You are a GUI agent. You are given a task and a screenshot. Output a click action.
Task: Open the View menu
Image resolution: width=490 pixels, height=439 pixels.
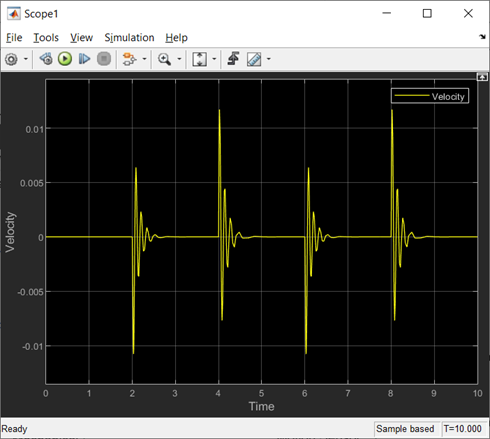click(x=81, y=38)
